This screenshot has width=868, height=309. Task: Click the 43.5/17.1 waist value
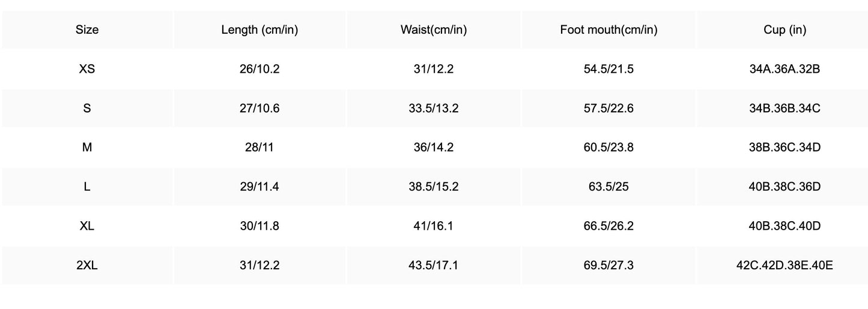click(434, 265)
